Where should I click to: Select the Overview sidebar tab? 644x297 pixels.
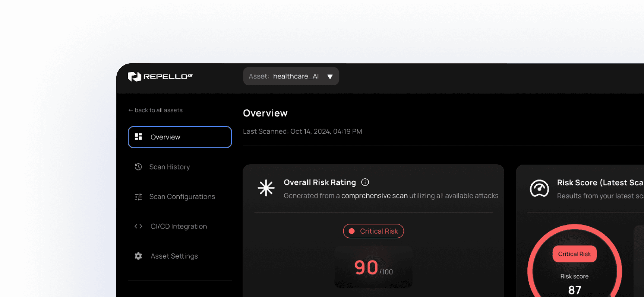point(180,137)
